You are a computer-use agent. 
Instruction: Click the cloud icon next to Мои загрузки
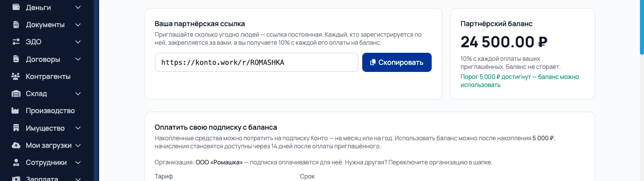pyautogui.click(x=16, y=145)
